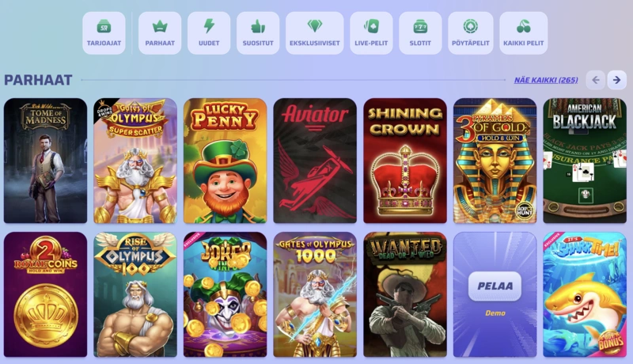Select the Suositut thumbs-up category

click(258, 33)
